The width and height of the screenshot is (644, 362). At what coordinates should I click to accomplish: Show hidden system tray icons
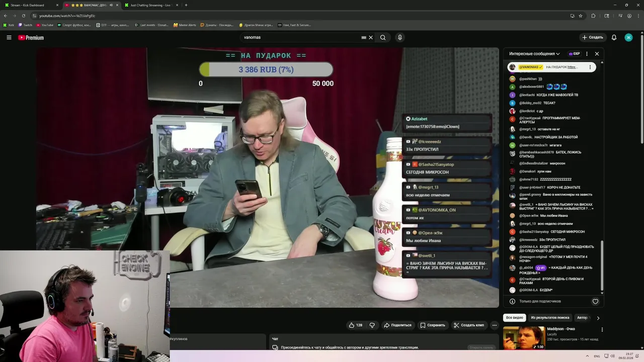pos(587,356)
